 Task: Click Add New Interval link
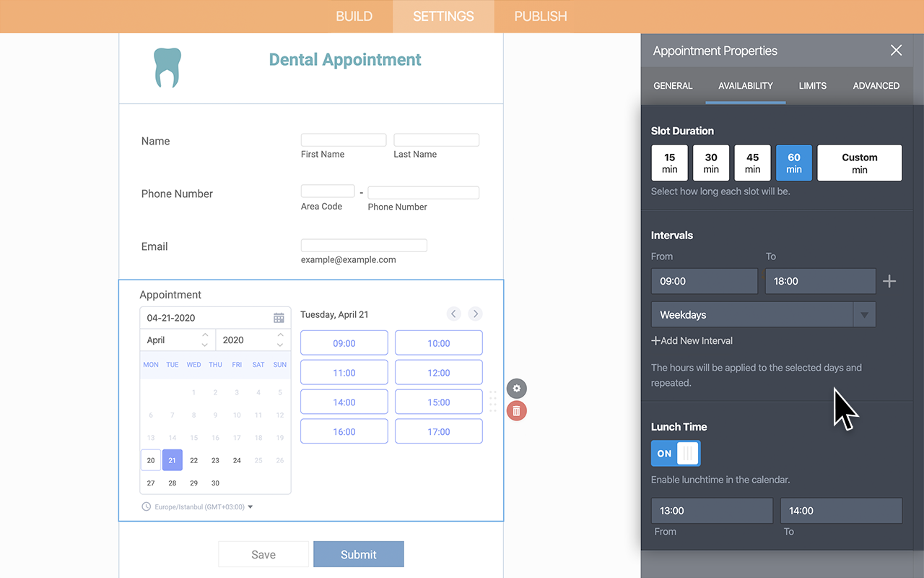click(692, 340)
